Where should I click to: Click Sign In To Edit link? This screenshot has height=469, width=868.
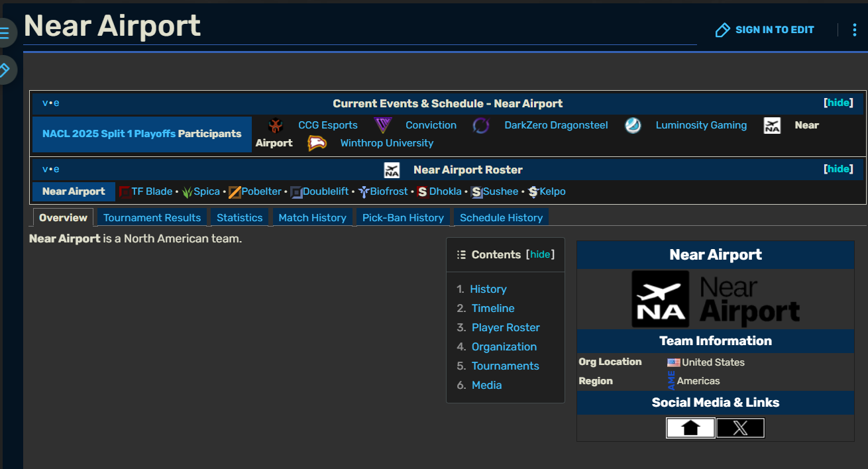775,30
